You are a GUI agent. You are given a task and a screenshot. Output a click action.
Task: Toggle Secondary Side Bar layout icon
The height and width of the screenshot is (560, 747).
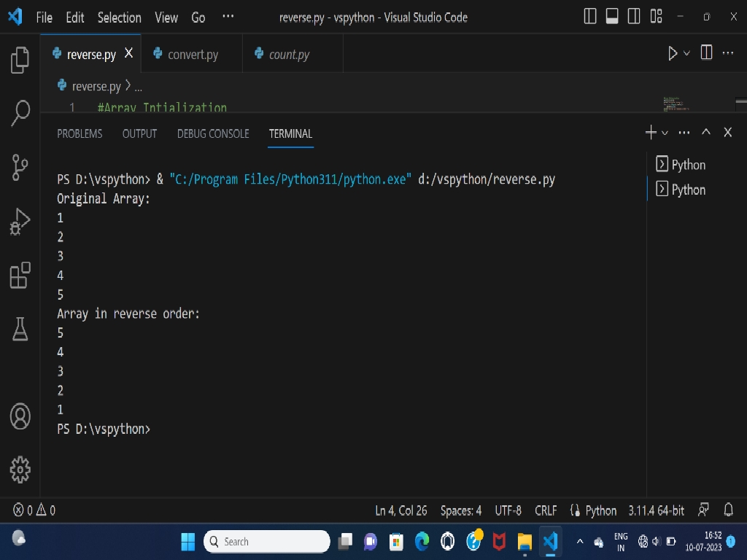pyautogui.click(x=634, y=16)
